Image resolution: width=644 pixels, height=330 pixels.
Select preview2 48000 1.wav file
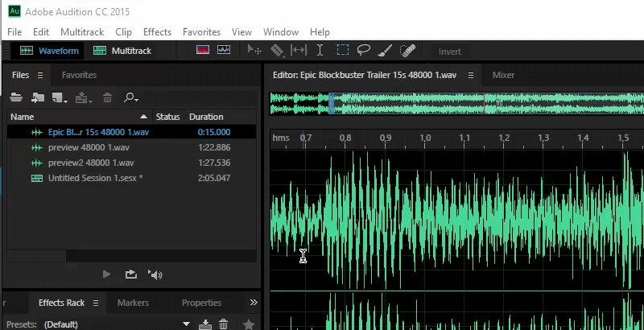tap(131, 163)
